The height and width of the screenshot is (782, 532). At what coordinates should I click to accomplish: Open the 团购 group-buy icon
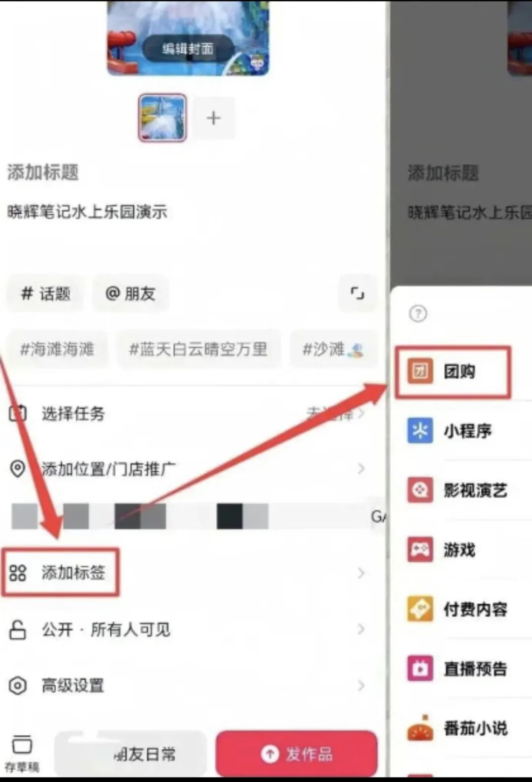click(420, 371)
